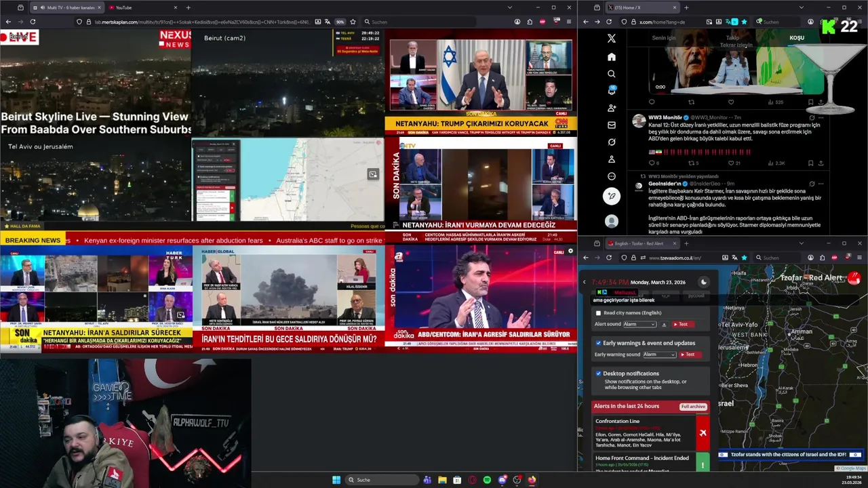Open X Messages envelope icon
Screen dimensions: 868x488
pos(612,125)
